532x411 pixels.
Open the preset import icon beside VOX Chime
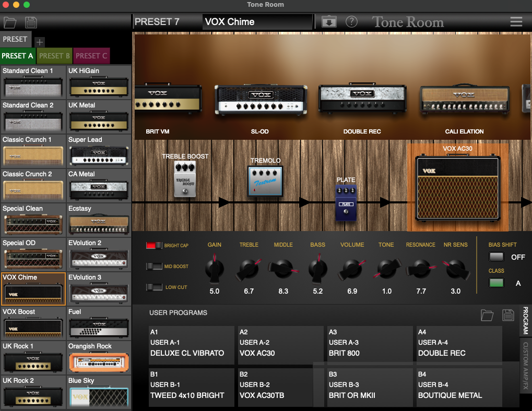[x=329, y=22]
